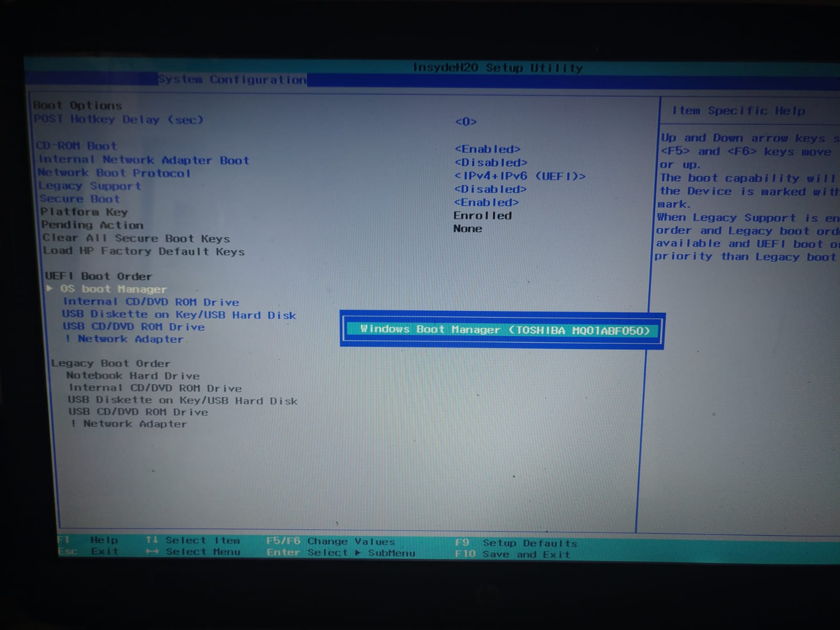The image size is (840, 630).
Task: Click the exclamation mark by UEFI Network Adapter
Action: [x=68, y=339]
